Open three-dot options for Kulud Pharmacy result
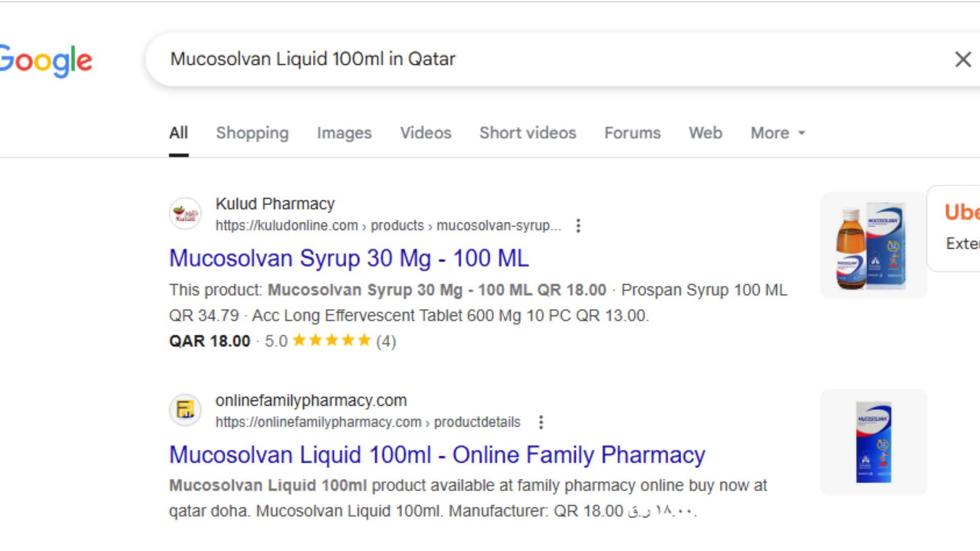 pos(578,226)
